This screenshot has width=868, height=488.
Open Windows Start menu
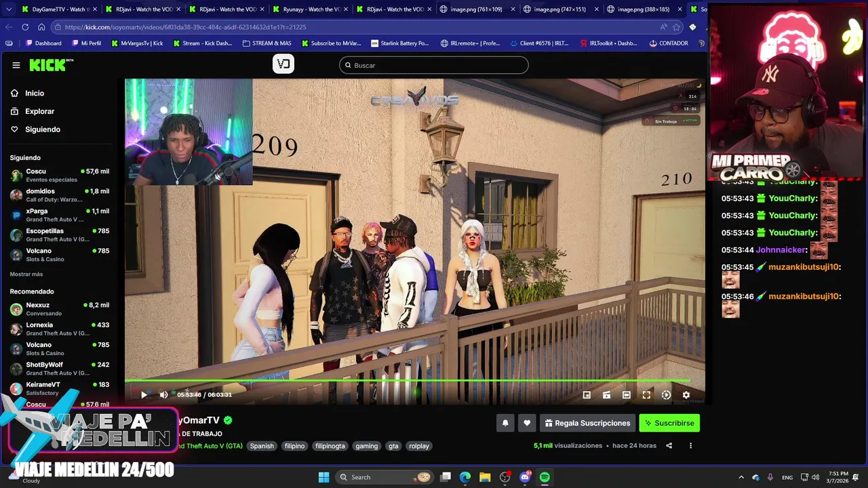point(323,477)
